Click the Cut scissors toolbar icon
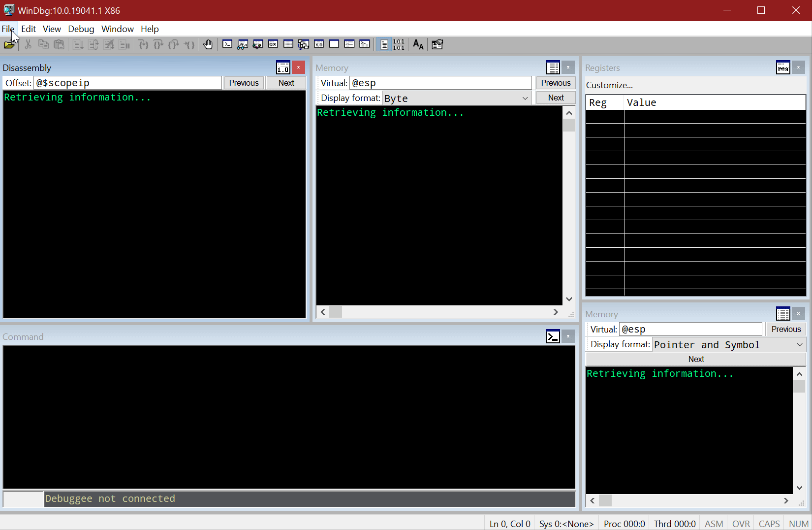812x530 pixels. coord(28,44)
